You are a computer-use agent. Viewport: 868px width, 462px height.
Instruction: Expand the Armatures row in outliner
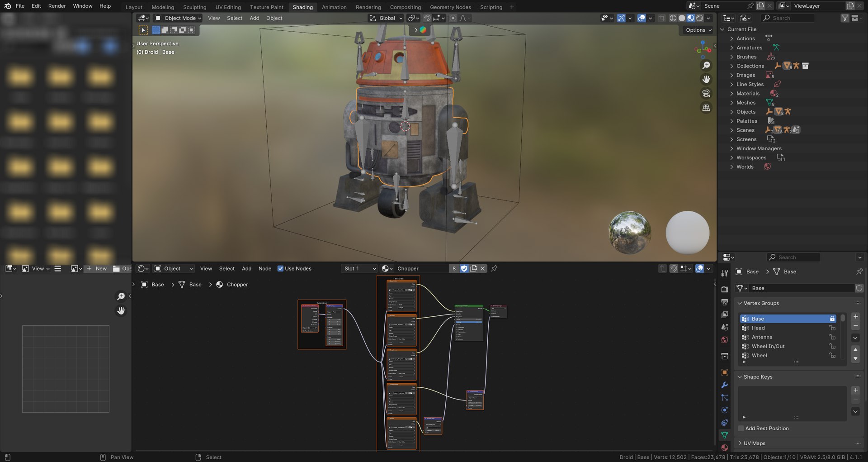point(731,48)
